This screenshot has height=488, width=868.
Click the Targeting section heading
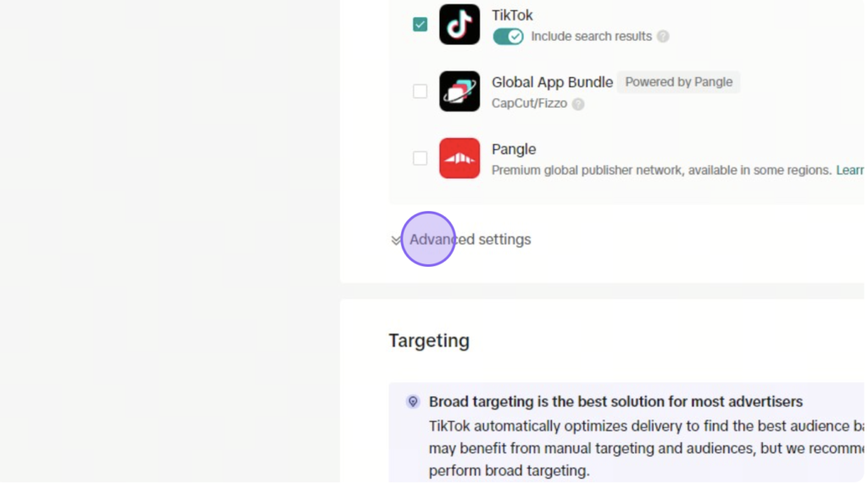point(429,341)
